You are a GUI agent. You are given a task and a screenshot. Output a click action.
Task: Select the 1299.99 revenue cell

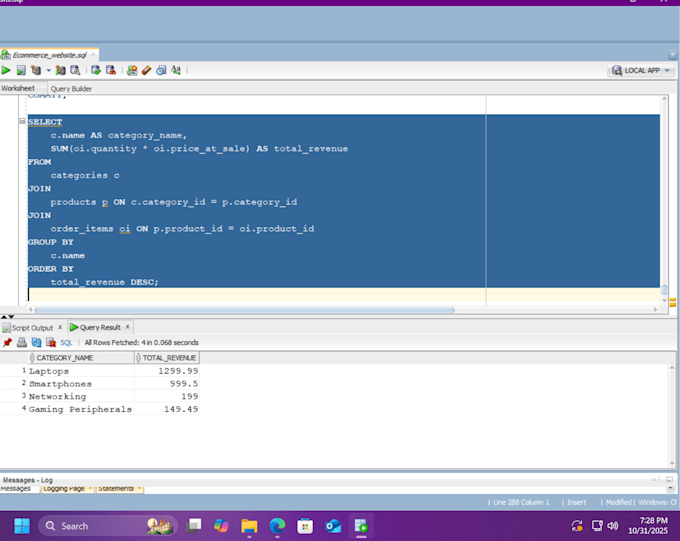click(167, 371)
